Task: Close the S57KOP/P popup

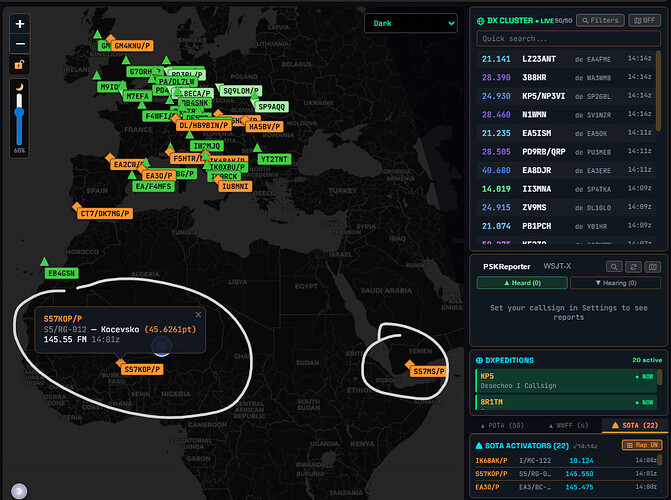Action: click(x=198, y=315)
